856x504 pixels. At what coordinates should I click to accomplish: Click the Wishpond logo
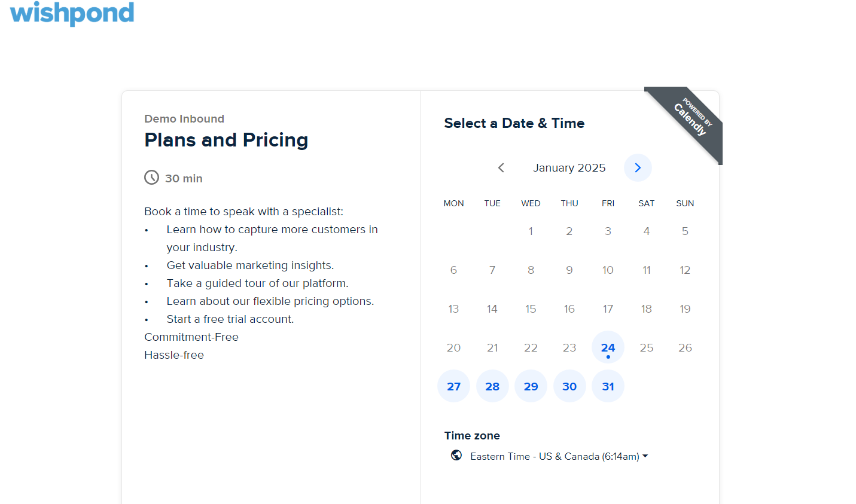pos(71,13)
